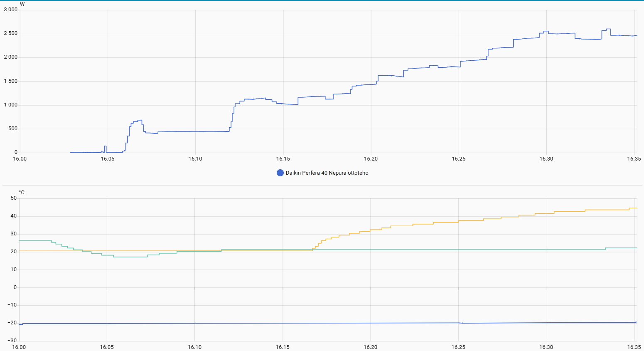Click the 2 000 label on the watt axis
The width and height of the screenshot is (644, 351).
pos(11,57)
